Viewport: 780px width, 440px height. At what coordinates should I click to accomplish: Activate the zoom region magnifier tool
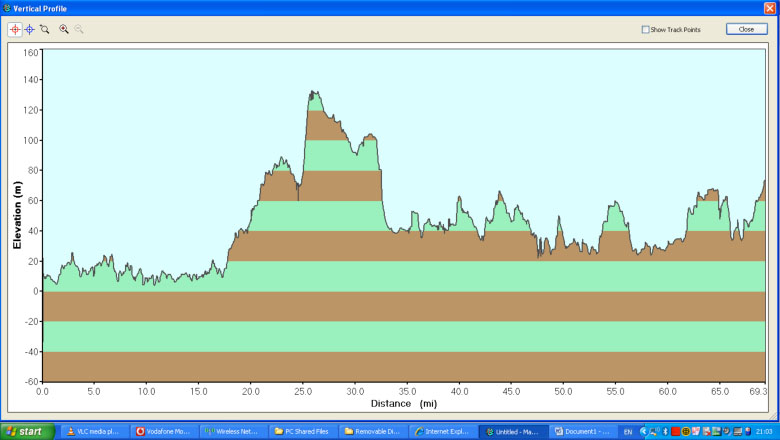[45, 29]
